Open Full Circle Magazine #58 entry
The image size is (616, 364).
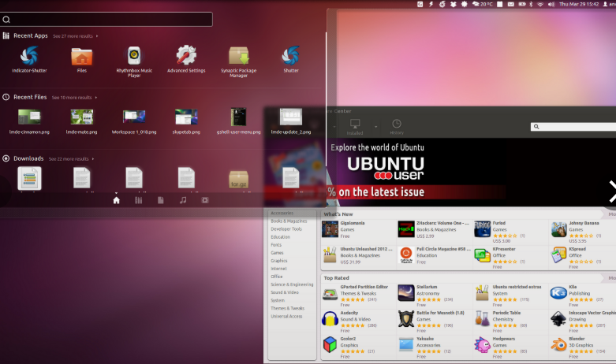pyautogui.click(x=434, y=255)
